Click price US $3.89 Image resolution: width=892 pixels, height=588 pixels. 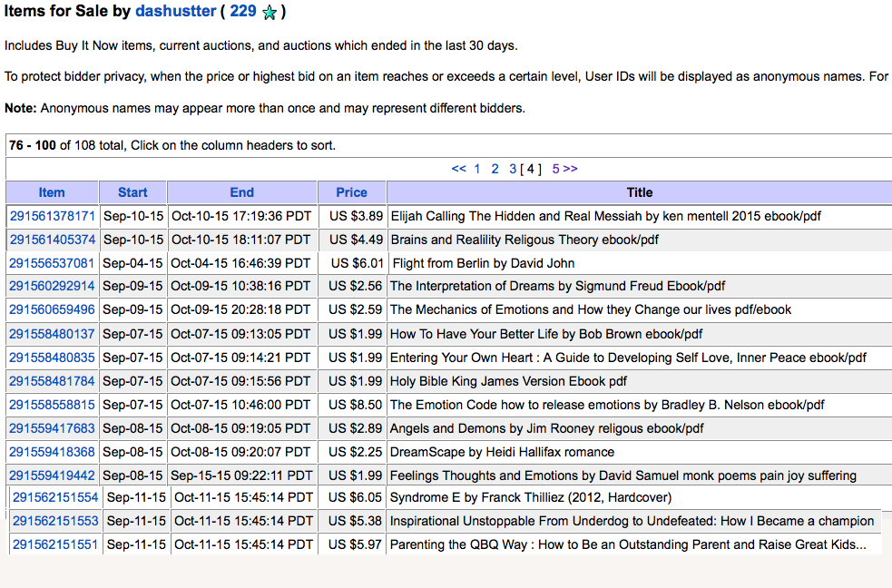356,216
